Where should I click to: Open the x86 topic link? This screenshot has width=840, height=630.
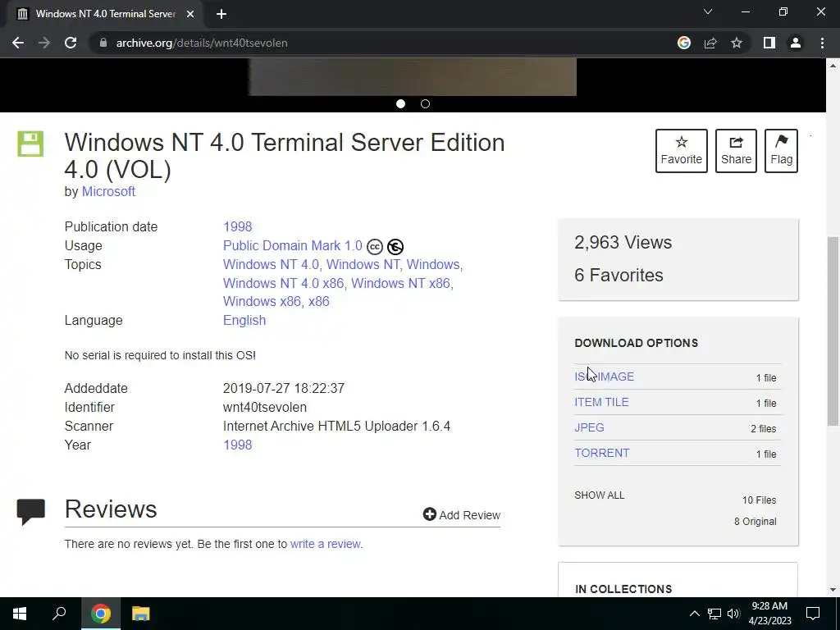click(x=319, y=301)
